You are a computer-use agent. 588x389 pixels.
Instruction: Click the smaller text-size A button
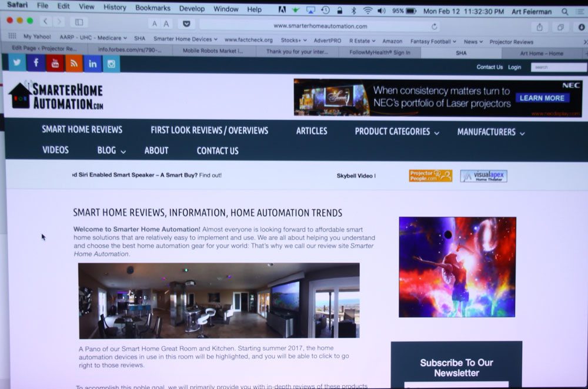coord(155,24)
